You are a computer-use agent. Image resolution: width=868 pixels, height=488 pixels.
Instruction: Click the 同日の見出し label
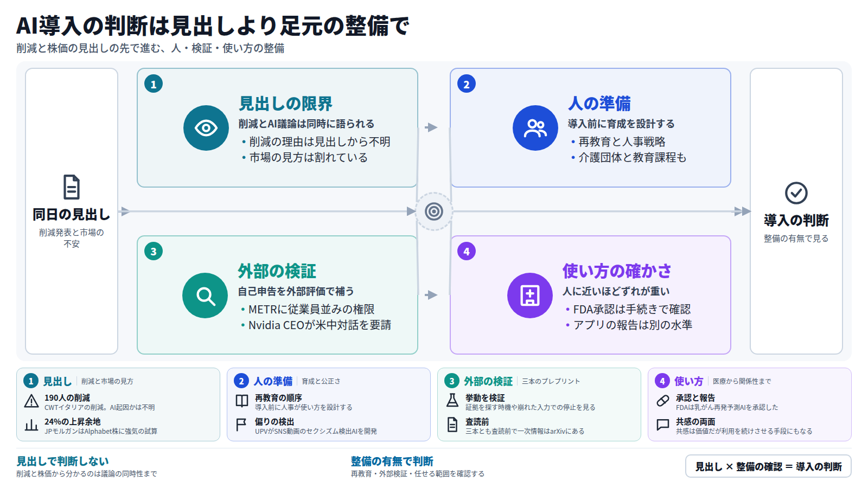point(72,215)
